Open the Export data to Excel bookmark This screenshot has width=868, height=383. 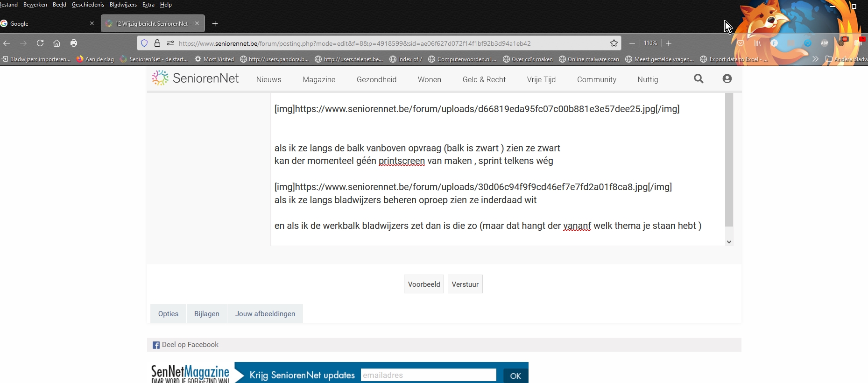734,59
